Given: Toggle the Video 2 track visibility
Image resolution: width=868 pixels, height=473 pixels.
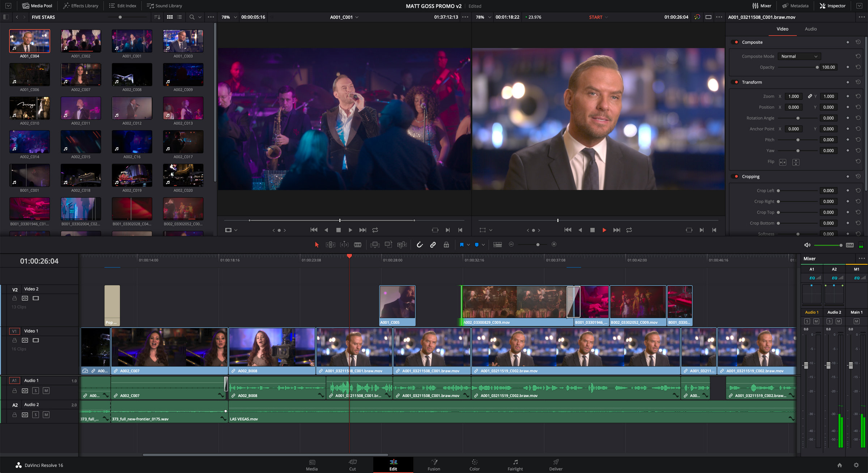Looking at the screenshot, I should pyautogui.click(x=36, y=298).
